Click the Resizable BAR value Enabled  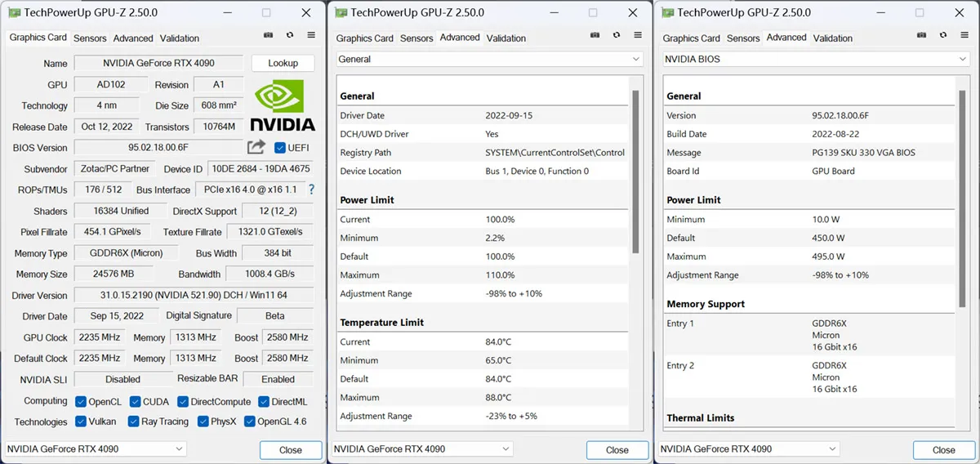tap(278, 379)
